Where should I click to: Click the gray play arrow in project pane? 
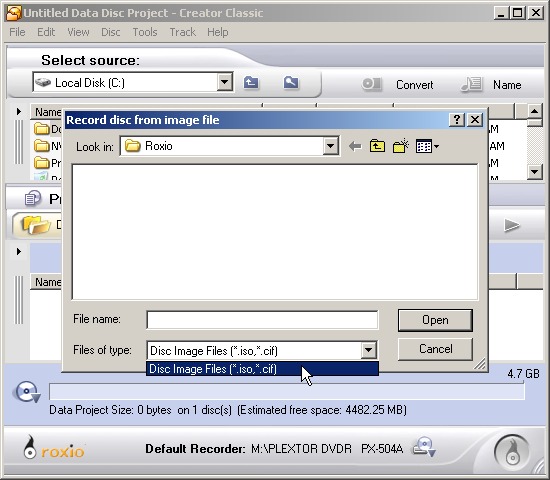[x=511, y=225]
